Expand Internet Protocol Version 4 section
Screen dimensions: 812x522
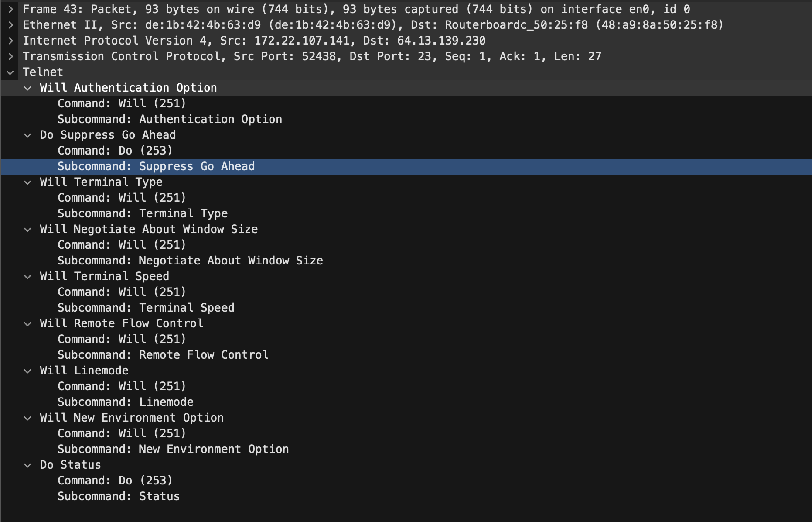click(10, 41)
